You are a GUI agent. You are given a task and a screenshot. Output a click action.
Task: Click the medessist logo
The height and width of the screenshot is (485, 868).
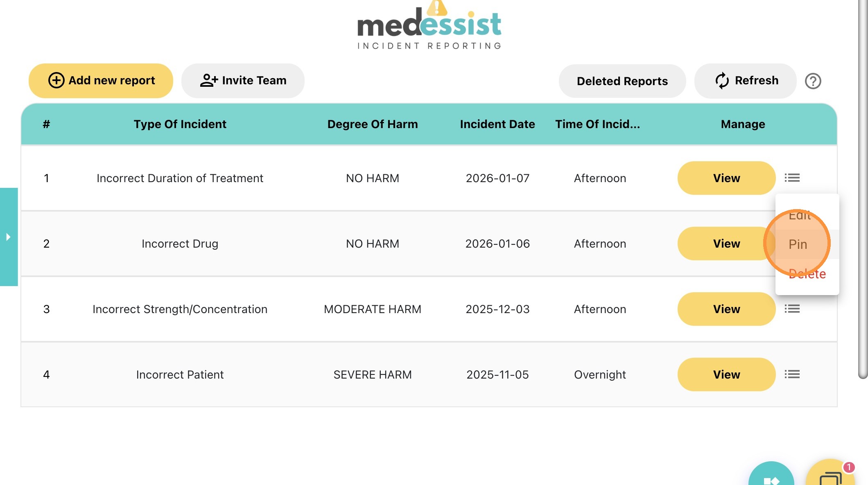click(429, 27)
